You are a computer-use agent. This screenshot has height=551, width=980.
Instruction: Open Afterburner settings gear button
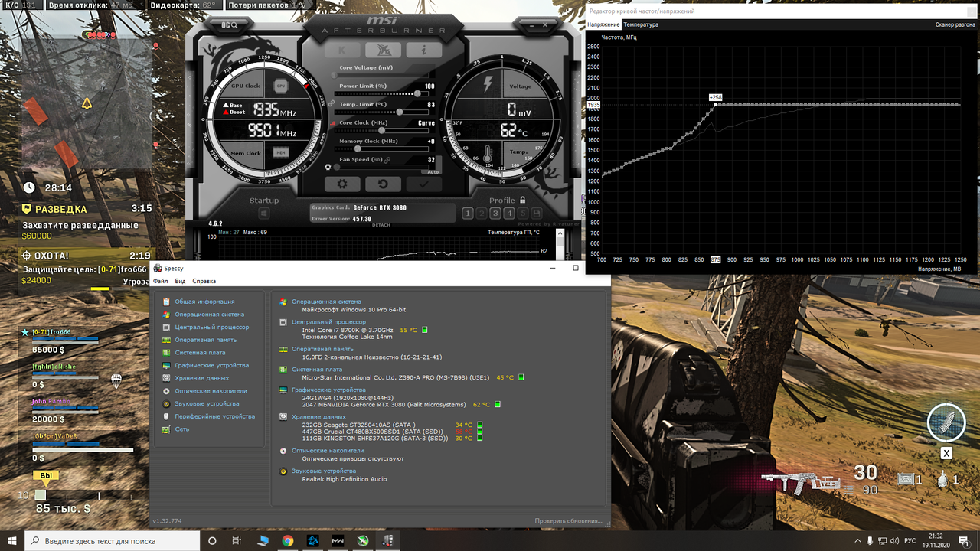[342, 184]
